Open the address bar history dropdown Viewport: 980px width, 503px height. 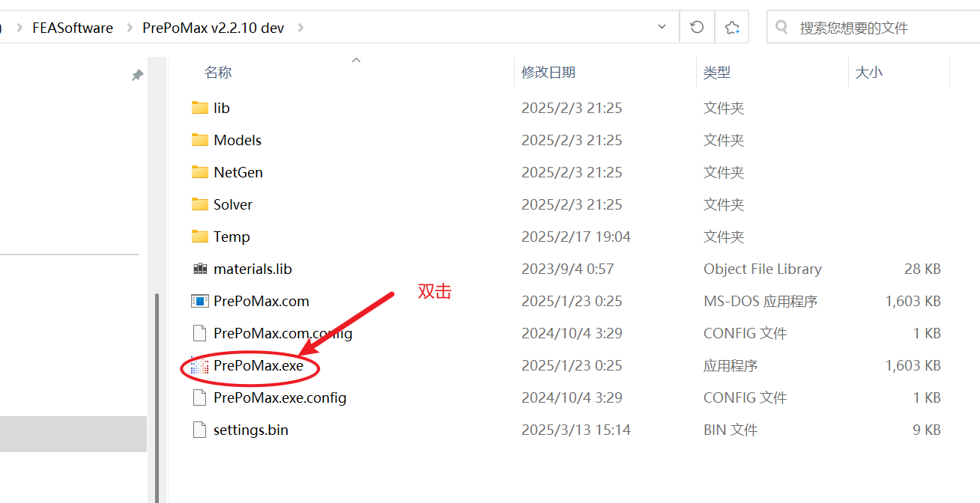click(662, 27)
